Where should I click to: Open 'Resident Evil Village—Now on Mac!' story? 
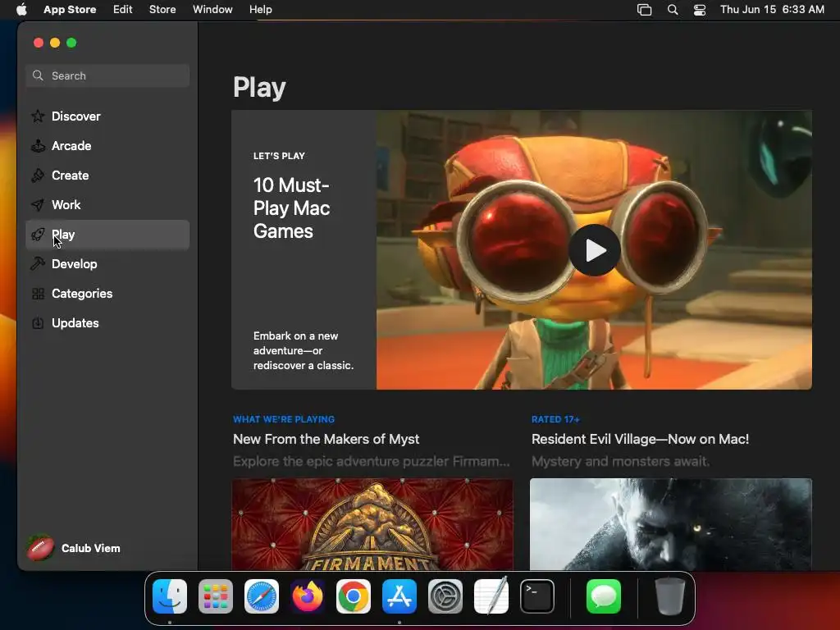point(640,440)
